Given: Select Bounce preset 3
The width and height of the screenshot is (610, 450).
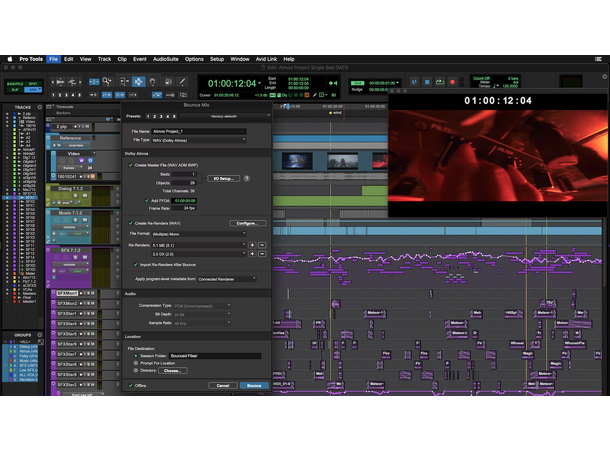Looking at the screenshot, I should click(161, 116).
